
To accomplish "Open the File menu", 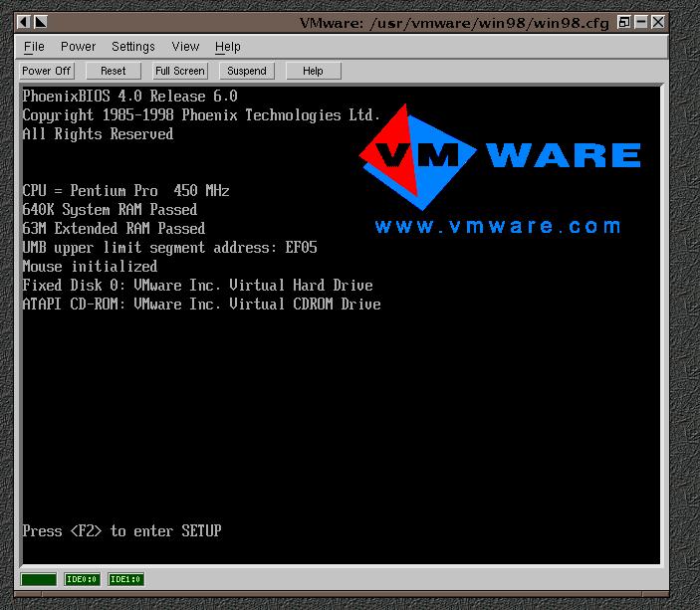I will (34, 47).
